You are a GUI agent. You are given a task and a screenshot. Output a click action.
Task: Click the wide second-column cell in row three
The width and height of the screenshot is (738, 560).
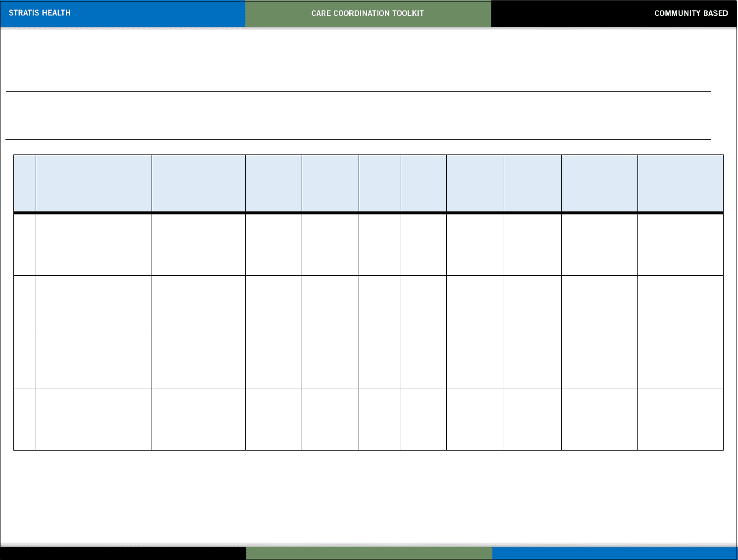93,359
